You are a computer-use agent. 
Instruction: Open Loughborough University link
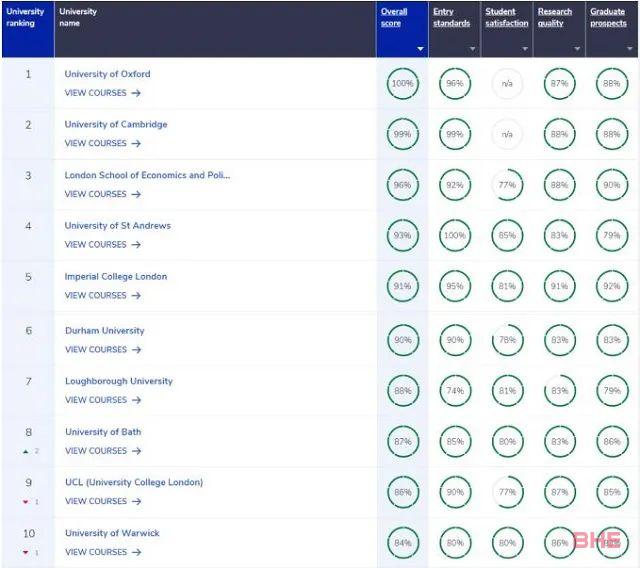119,381
